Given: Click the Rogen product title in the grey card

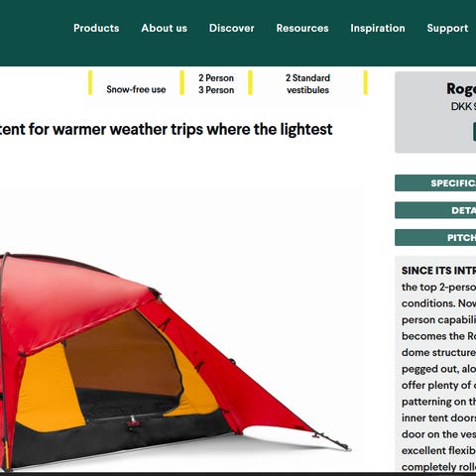Looking at the screenshot, I should click(461, 88).
